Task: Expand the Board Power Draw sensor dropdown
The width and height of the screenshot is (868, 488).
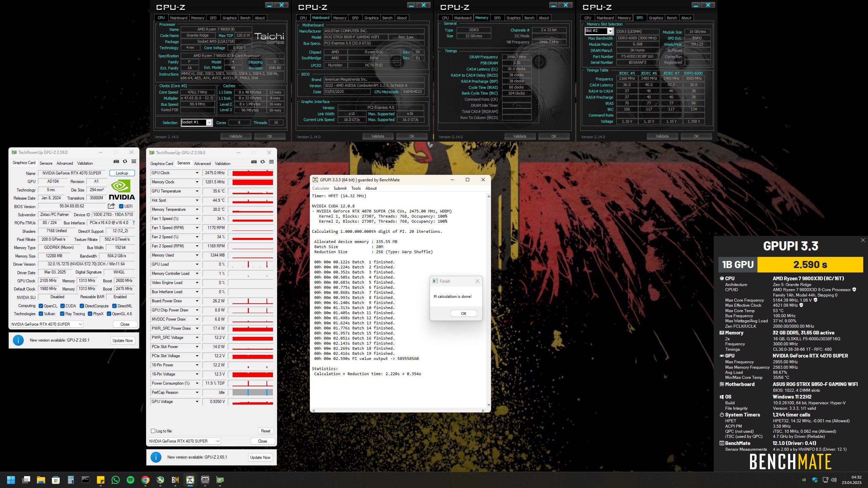Action: pos(197,301)
